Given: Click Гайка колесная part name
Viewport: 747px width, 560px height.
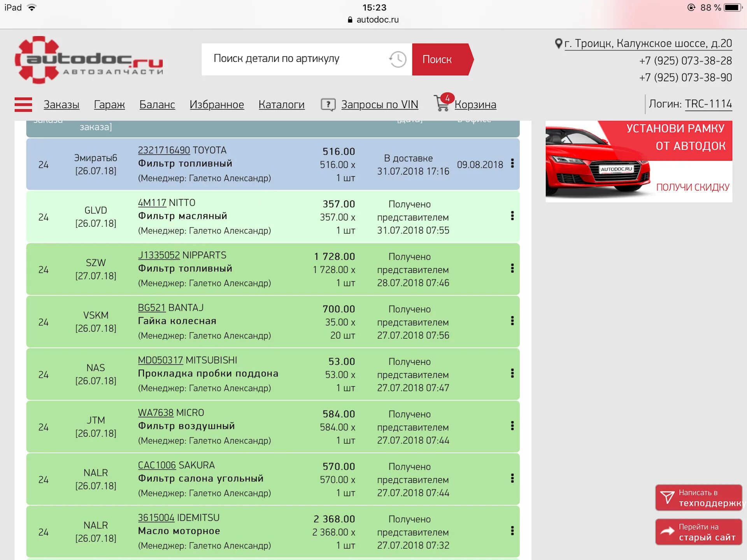Looking at the screenshot, I should pyautogui.click(x=177, y=321).
